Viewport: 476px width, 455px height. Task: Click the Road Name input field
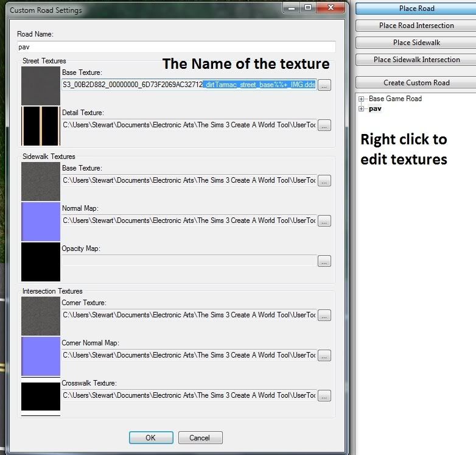177,47
